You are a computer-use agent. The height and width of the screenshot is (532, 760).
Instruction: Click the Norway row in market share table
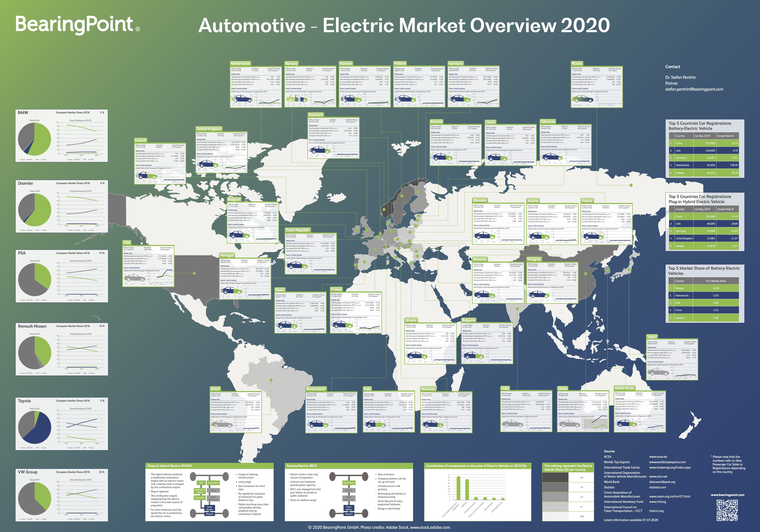pos(704,288)
